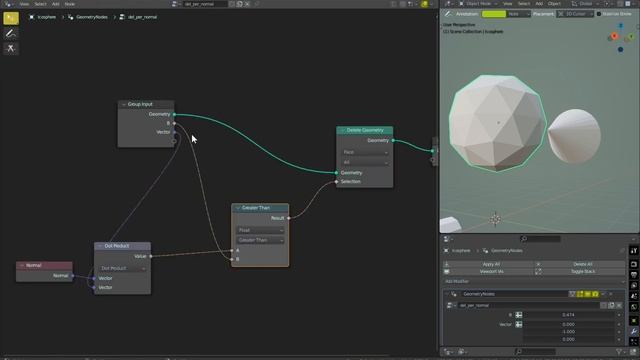Select the Links Cut tool in node editor

coord(11,49)
